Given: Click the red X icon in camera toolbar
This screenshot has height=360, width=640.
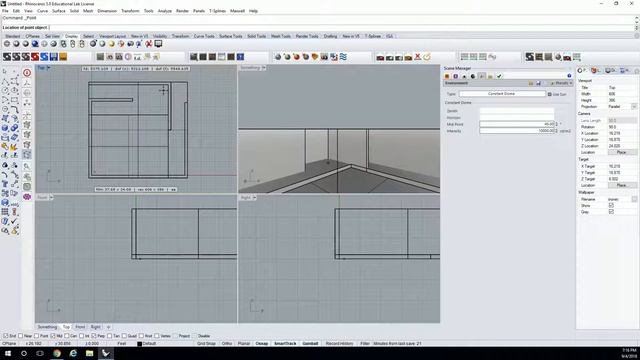Looking at the screenshot, I should coord(418,57).
